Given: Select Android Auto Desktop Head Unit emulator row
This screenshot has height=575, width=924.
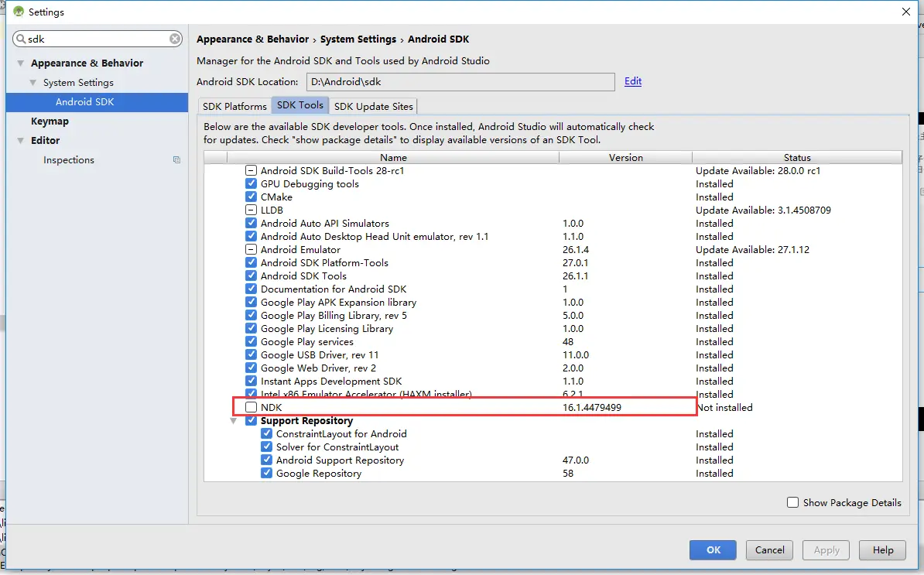Looking at the screenshot, I should point(375,236).
